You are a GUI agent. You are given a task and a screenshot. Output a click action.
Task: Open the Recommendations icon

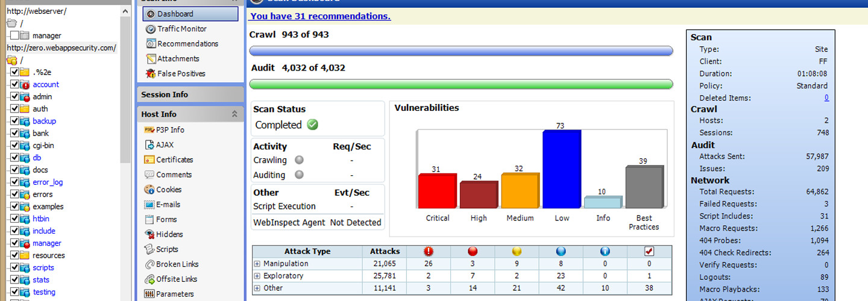[151, 44]
